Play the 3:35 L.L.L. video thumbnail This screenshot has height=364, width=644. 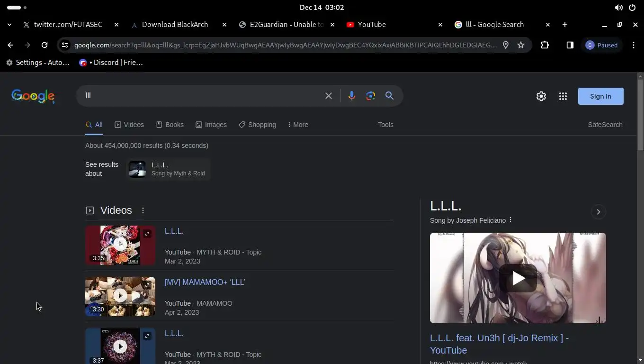tap(120, 245)
